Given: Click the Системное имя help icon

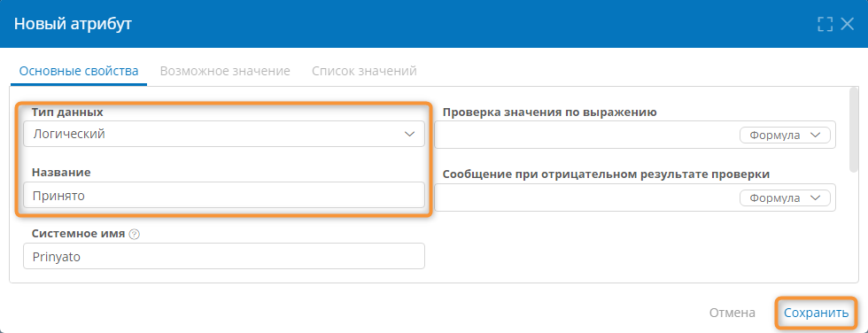Looking at the screenshot, I should [x=134, y=234].
